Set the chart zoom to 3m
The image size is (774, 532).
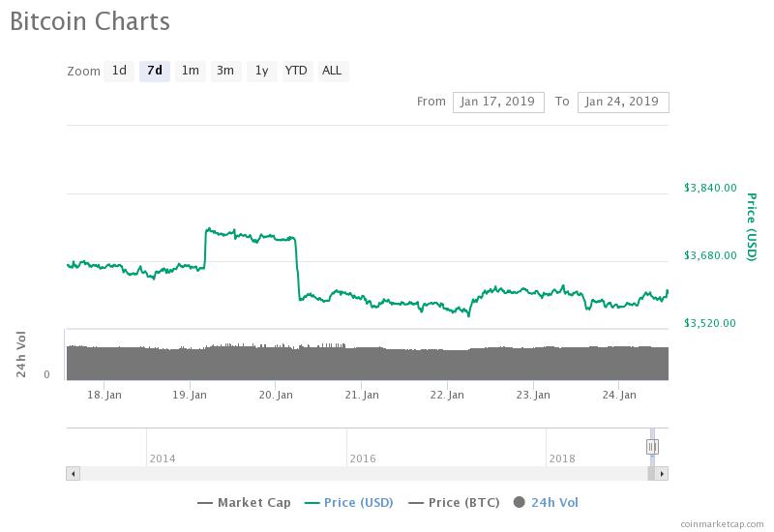tap(225, 71)
